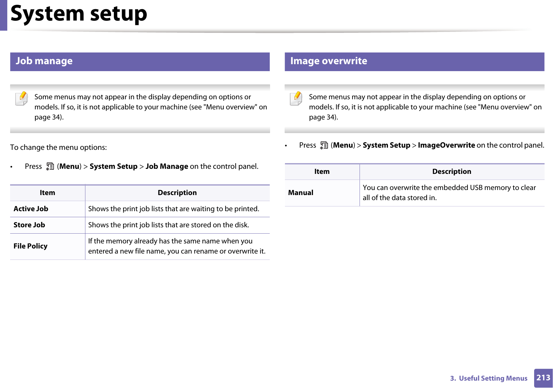Click the bold "ImageOverwrite" text in the instruction
This screenshot has width=555, height=392.
click(x=446, y=145)
